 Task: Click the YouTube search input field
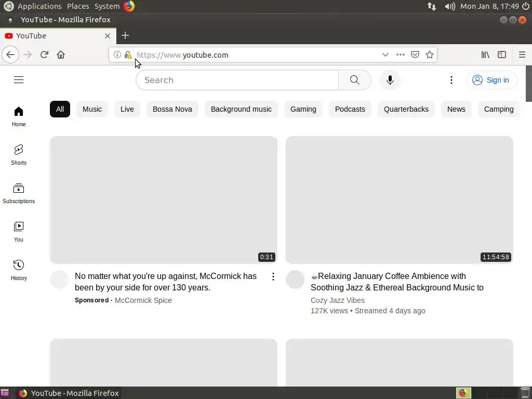click(x=237, y=80)
